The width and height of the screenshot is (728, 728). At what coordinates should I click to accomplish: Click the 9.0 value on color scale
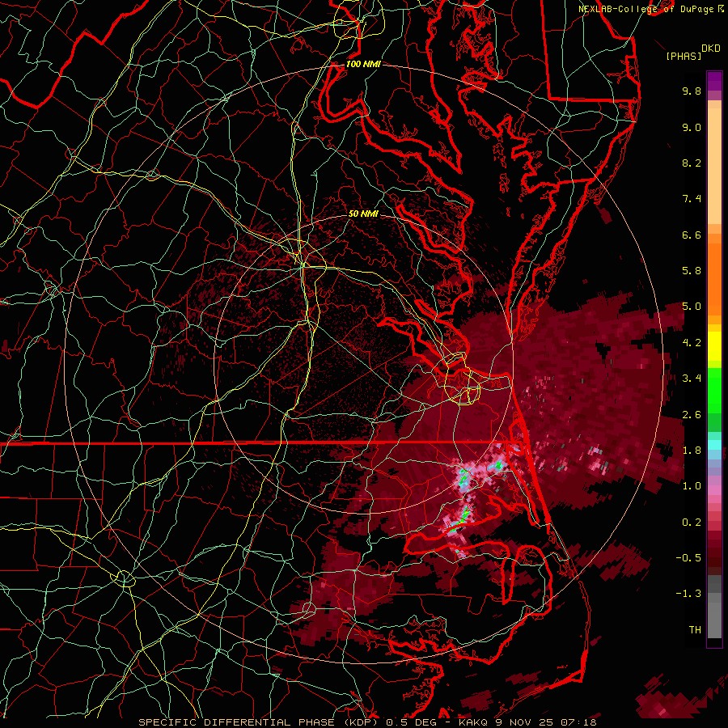point(692,127)
